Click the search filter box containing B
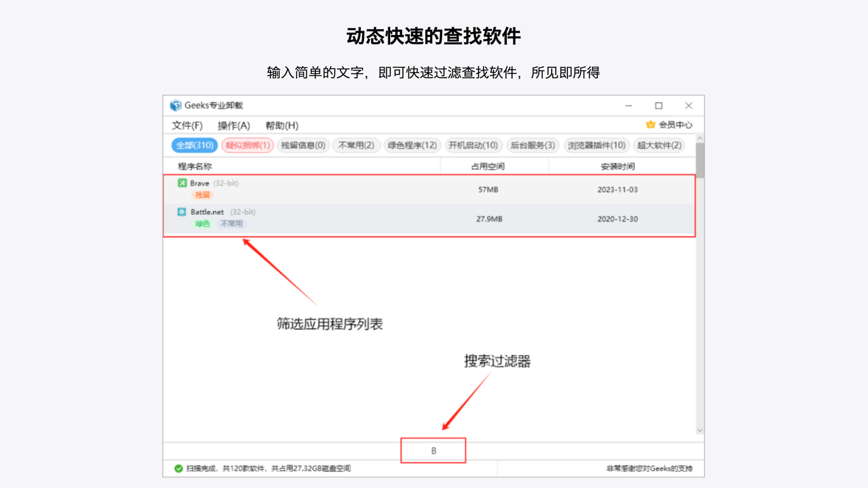Screen dimensions: 868x488 pos(433,451)
